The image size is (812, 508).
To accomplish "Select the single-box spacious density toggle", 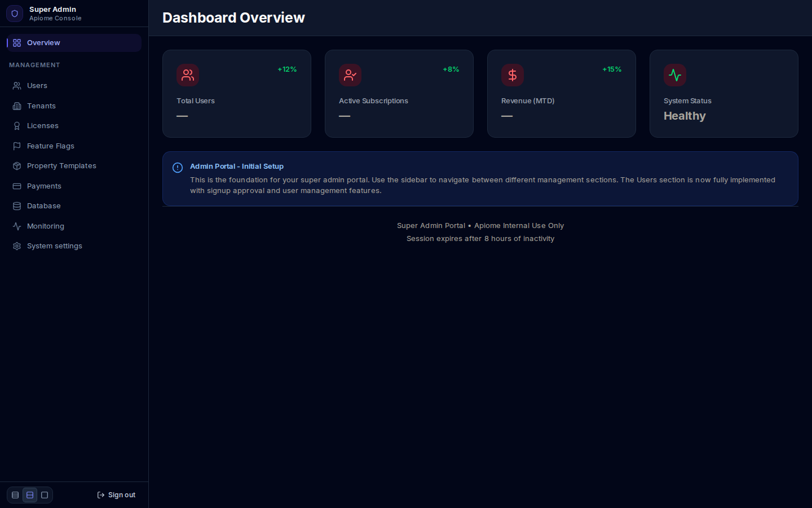I will pyautogui.click(x=45, y=495).
